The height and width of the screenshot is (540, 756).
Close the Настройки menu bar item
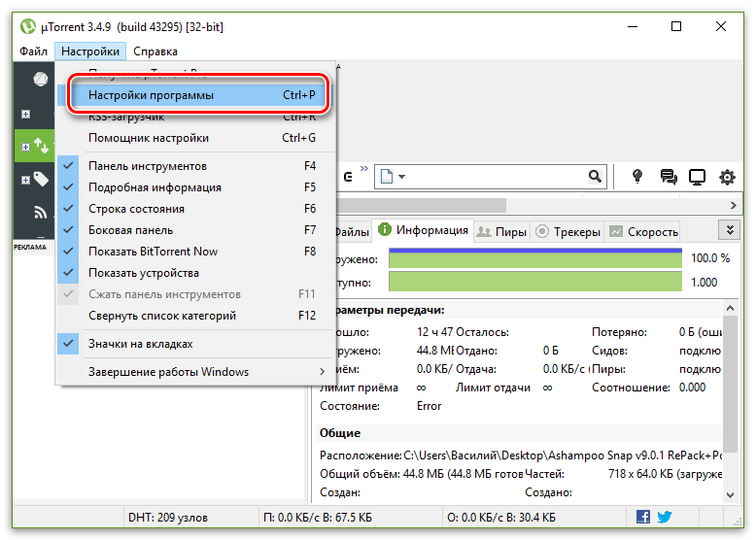(x=90, y=51)
